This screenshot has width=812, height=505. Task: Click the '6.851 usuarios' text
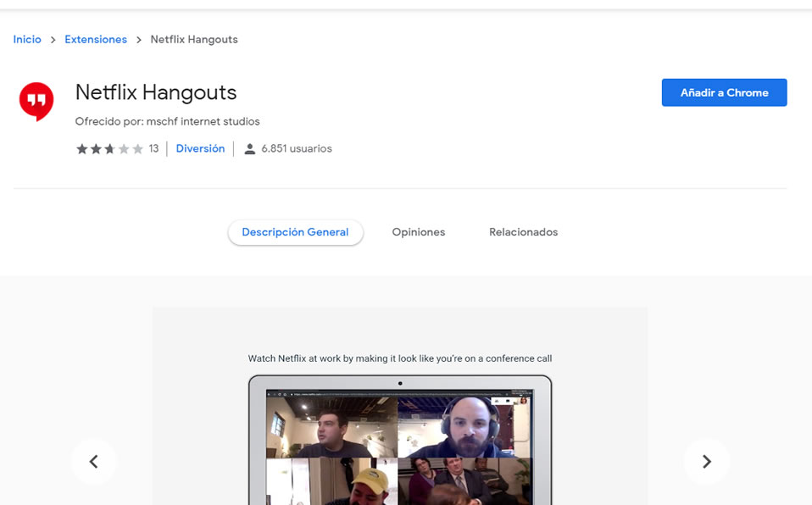coord(296,148)
